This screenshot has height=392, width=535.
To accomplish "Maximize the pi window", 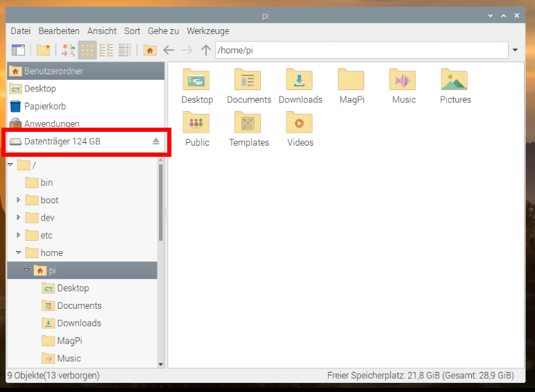I will click(x=504, y=16).
